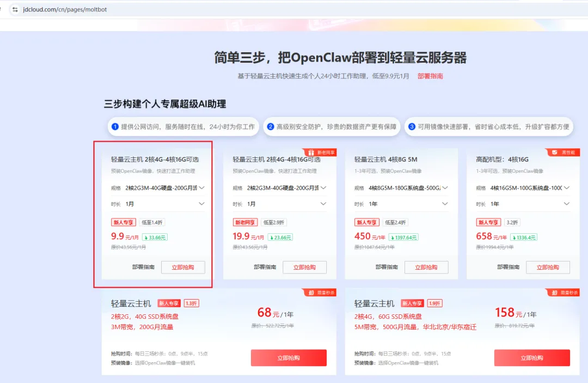
Task: Click 限量秒杀 ribbon icon on 68元 card
Action: click(311, 293)
